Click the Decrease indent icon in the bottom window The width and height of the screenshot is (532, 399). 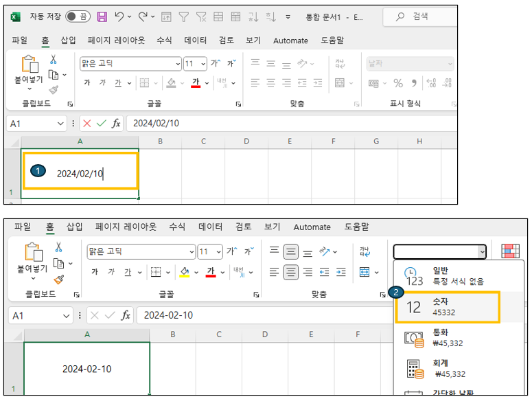[324, 272]
